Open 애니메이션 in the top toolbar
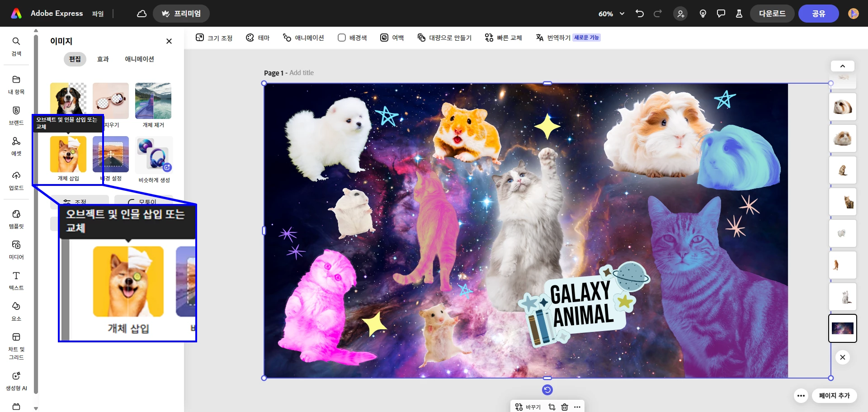This screenshot has width=868, height=412. (303, 38)
